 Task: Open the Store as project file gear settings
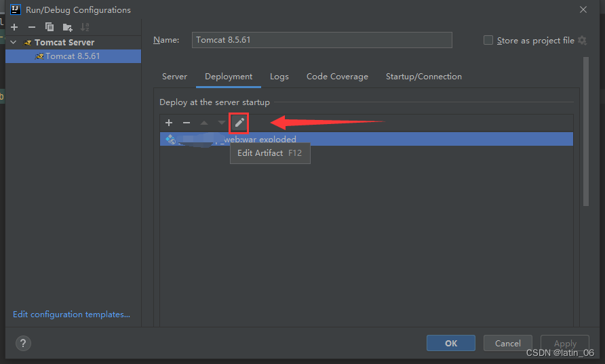click(x=582, y=40)
